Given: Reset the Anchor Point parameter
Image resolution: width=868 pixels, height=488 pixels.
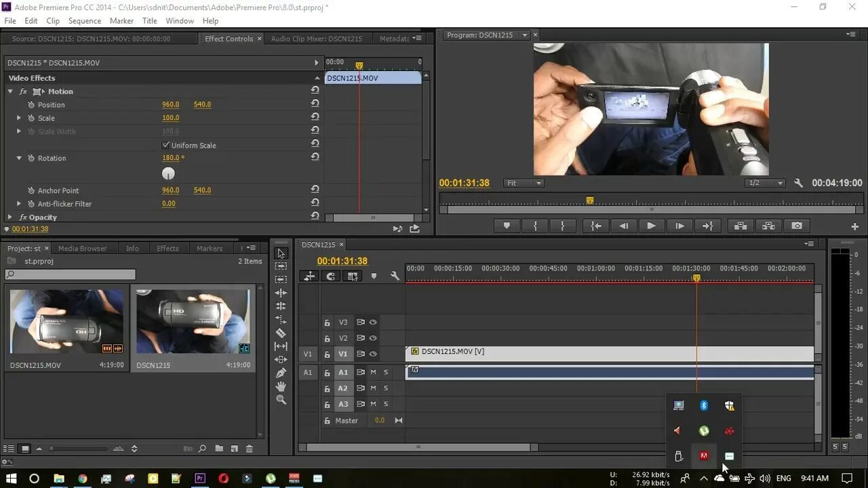Looking at the screenshot, I should [x=315, y=190].
